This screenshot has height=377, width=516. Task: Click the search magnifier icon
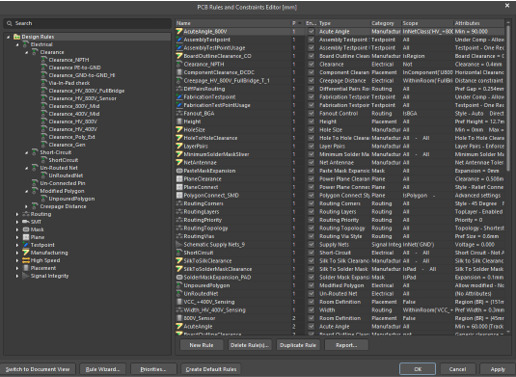pyautogui.click(x=9, y=23)
